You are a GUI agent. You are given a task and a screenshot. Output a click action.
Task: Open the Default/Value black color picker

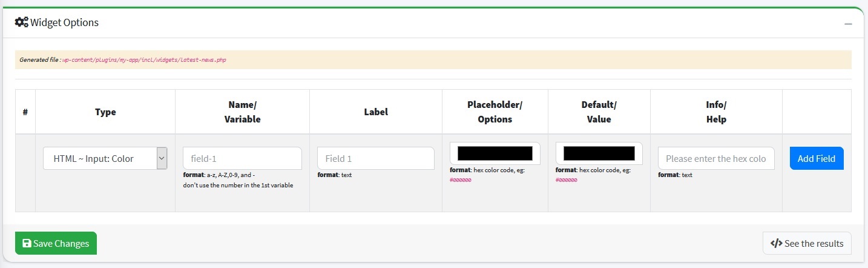tap(599, 153)
